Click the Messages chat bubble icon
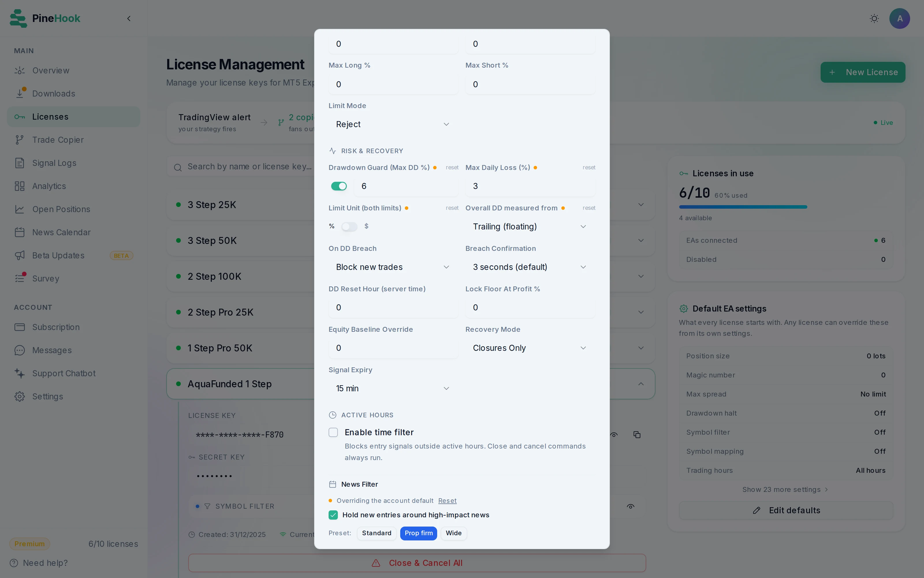Viewport: 924px width, 578px height. (19, 351)
